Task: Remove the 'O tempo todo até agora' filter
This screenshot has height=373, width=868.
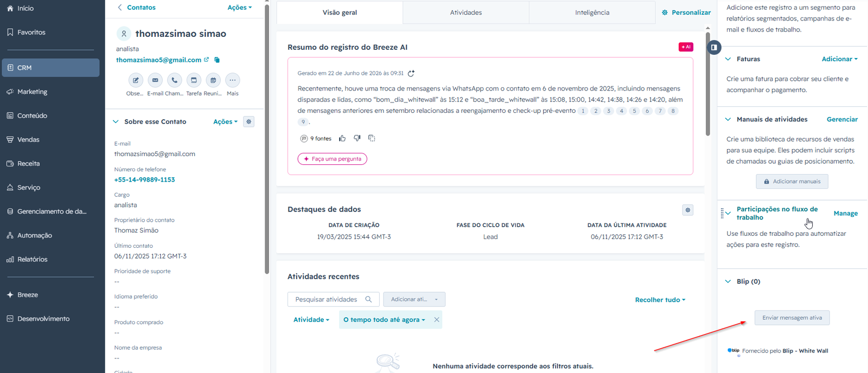Action: [437, 320]
